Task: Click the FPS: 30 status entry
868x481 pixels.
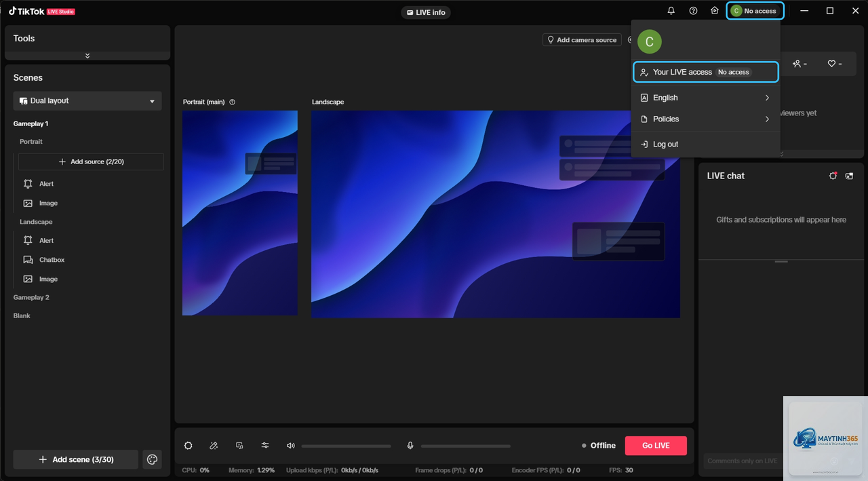Action: click(x=621, y=470)
